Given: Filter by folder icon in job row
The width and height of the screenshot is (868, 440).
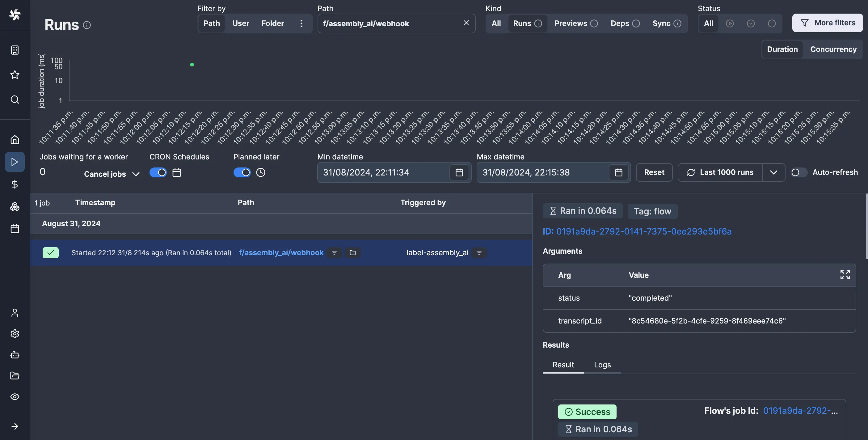Looking at the screenshot, I should (352, 252).
